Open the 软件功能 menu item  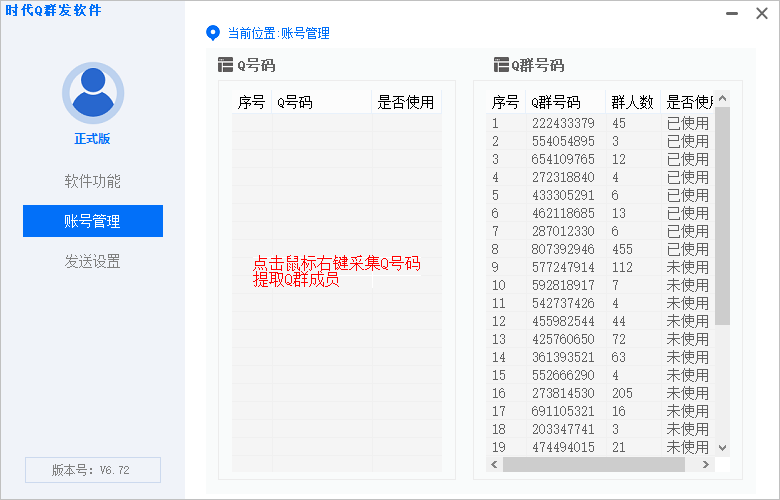point(93,181)
